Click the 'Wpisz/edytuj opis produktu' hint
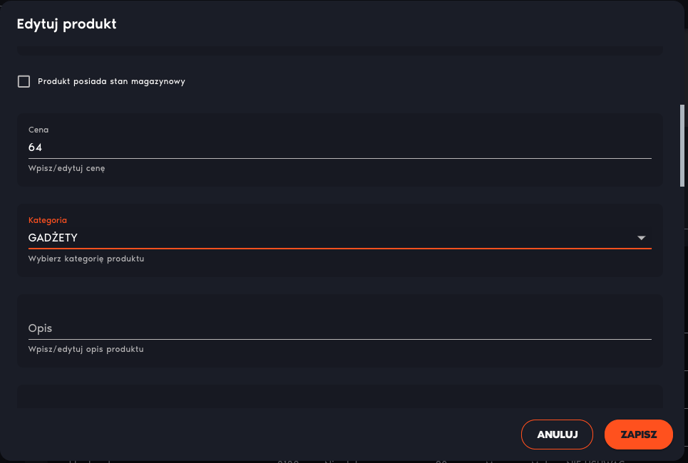Image resolution: width=688 pixels, height=463 pixels. tap(86, 349)
